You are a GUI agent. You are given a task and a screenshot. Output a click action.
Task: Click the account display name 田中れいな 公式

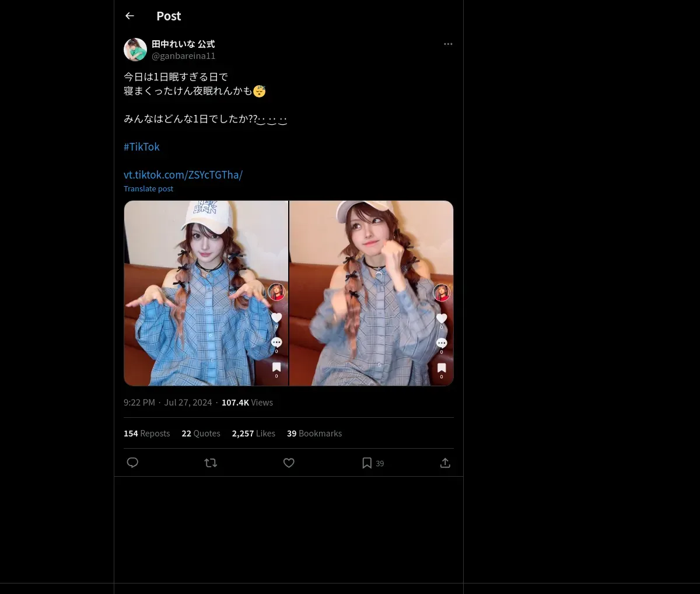pyautogui.click(x=183, y=44)
